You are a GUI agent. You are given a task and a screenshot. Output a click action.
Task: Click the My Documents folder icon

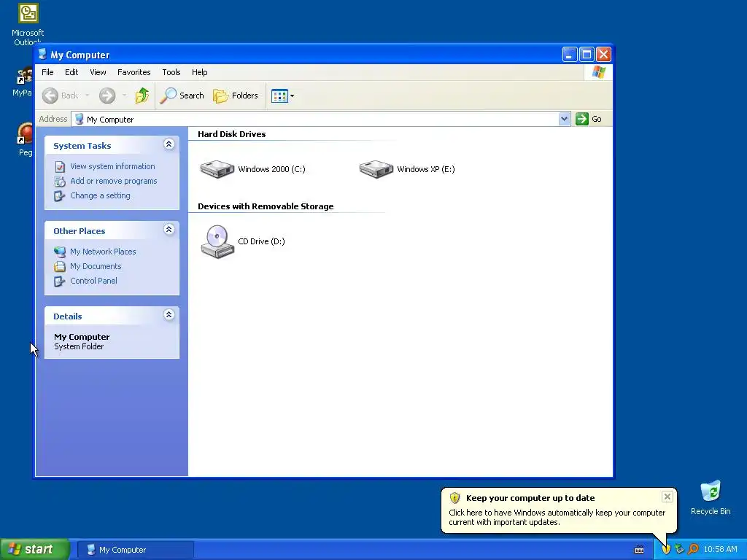pos(60,267)
